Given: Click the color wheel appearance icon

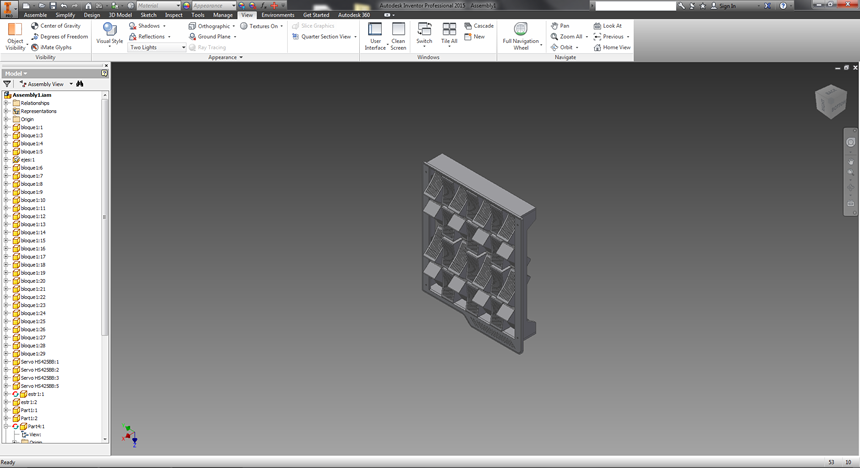Looking at the screenshot, I should (x=186, y=5).
